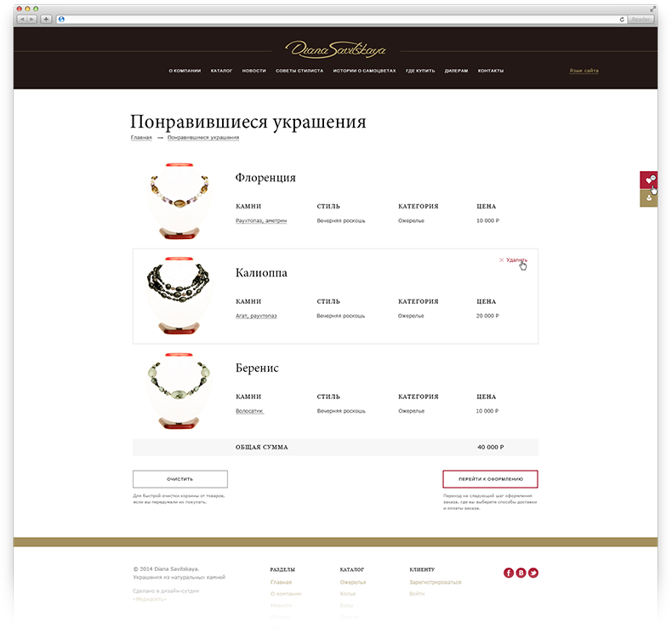This screenshot has height=634, width=672.
Task: Open the Контакты menu item
Action: (x=491, y=71)
